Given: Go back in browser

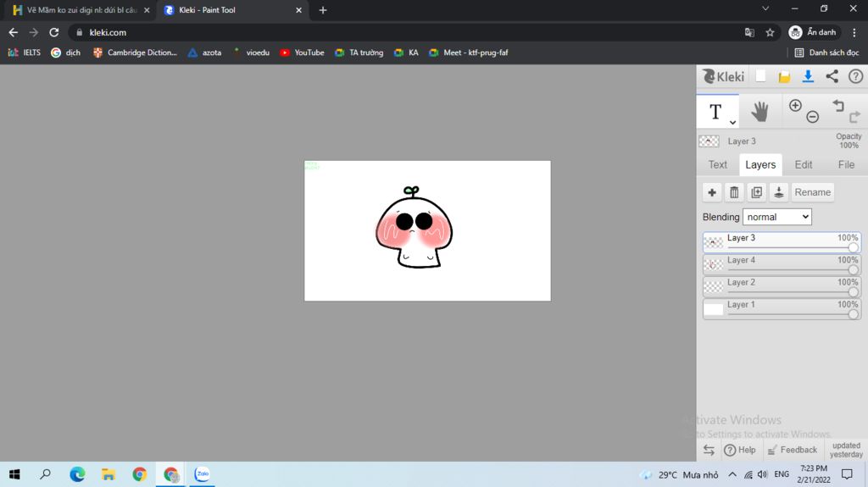Looking at the screenshot, I should 14,33.
